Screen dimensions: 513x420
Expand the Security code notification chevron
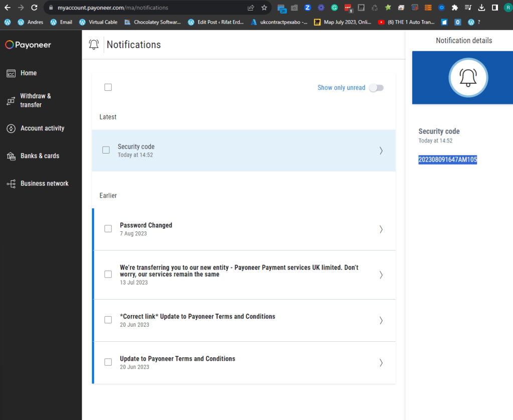(381, 151)
